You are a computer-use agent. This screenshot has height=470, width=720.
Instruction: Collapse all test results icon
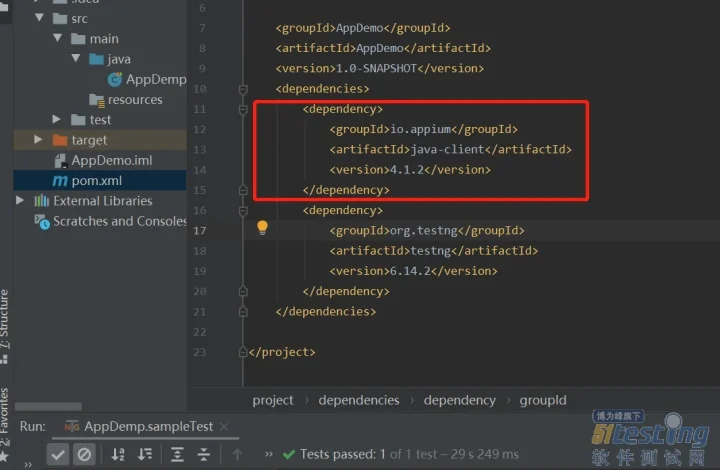coord(203,454)
